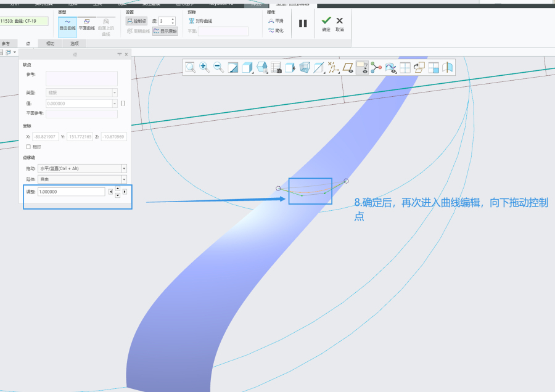
Task: Click the refit zoom-to-window icon
Action: click(190, 67)
